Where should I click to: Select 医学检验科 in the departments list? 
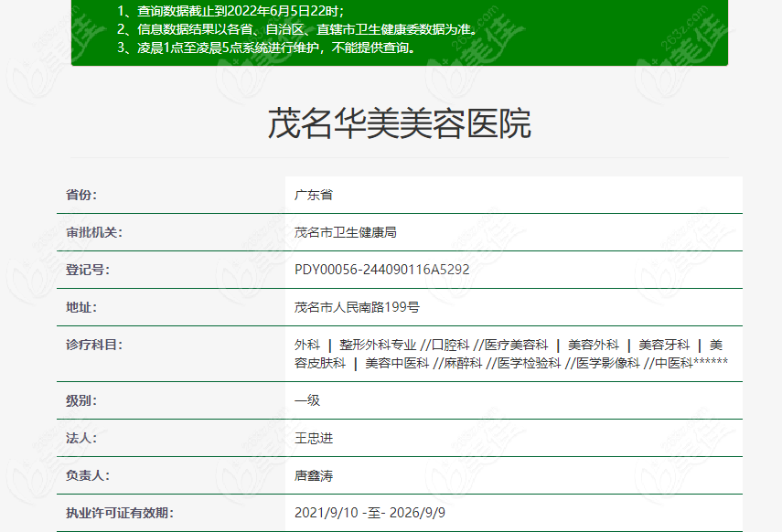click(530, 363)
